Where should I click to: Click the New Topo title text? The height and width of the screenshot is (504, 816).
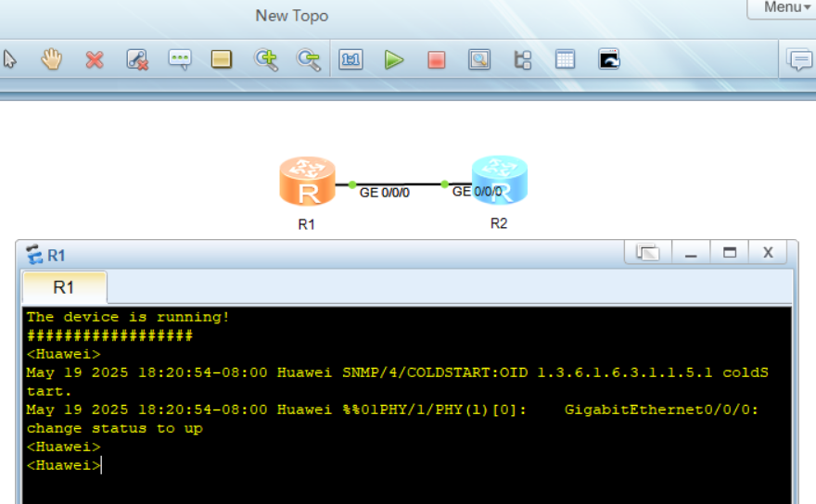coord(292,16)
